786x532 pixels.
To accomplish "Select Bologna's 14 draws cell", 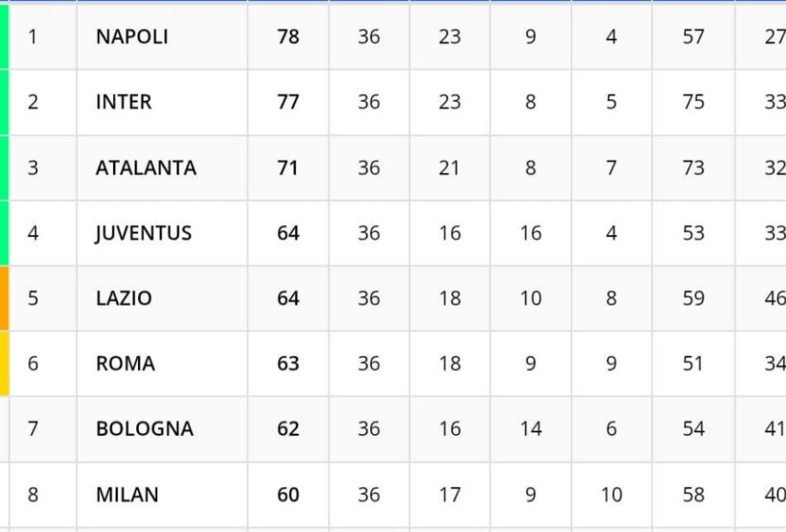I will point(531,429).
